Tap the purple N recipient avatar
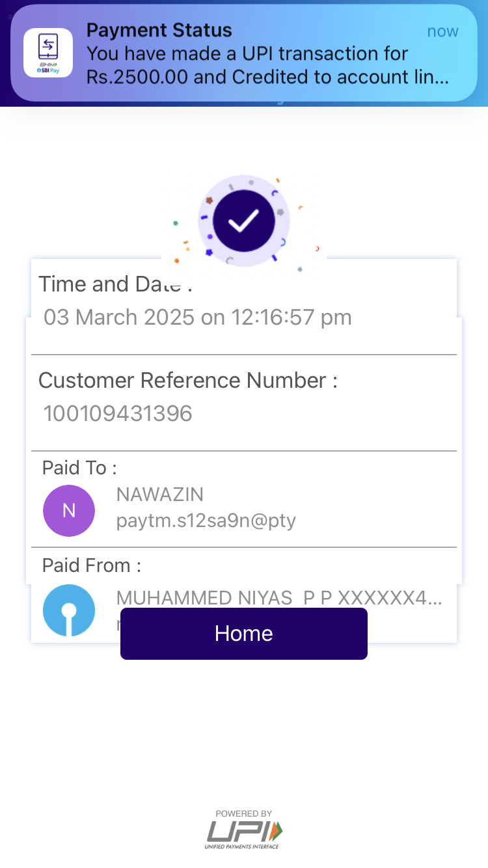 [x=69, y=511]
